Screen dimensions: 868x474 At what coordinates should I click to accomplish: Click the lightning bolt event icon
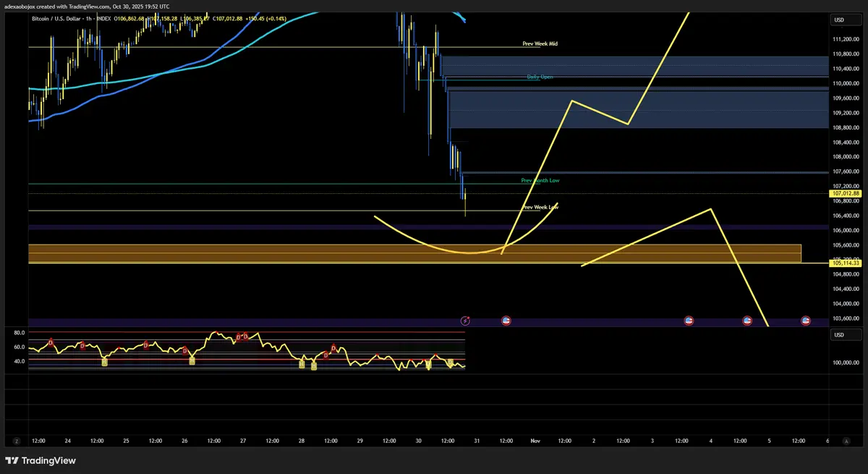coord(465,320)
